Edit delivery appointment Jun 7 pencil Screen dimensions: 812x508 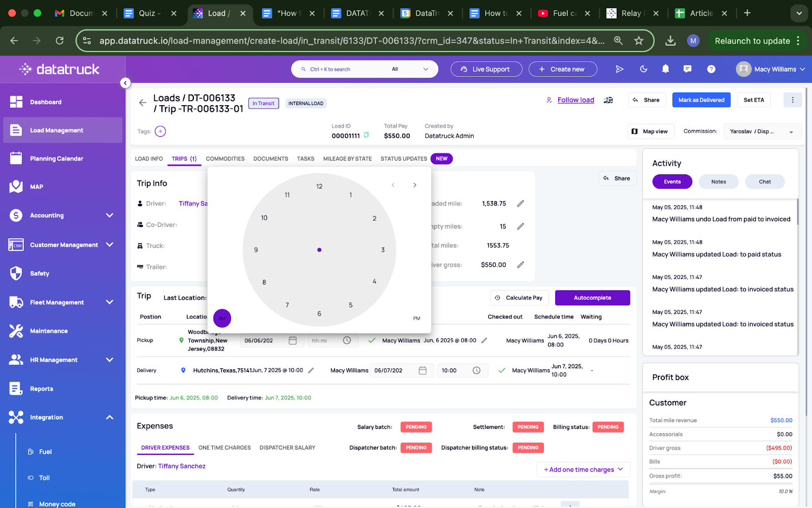(311, 370)
